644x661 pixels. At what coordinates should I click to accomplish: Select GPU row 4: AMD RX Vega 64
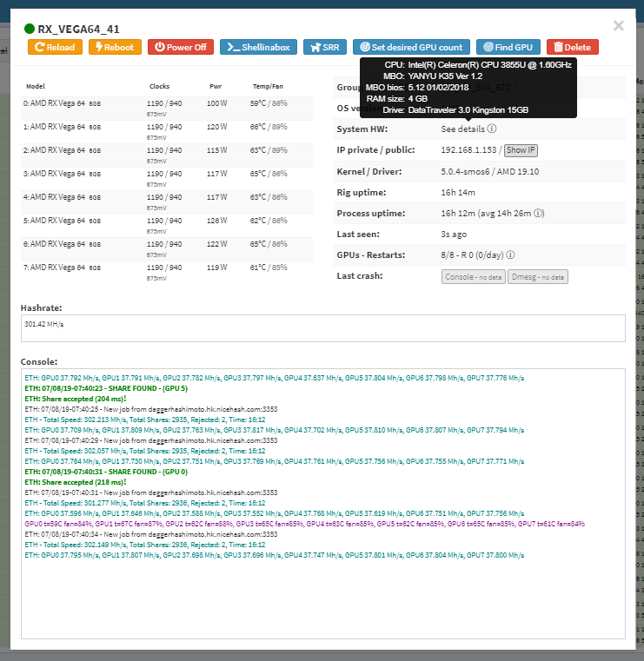coord(167,202)
